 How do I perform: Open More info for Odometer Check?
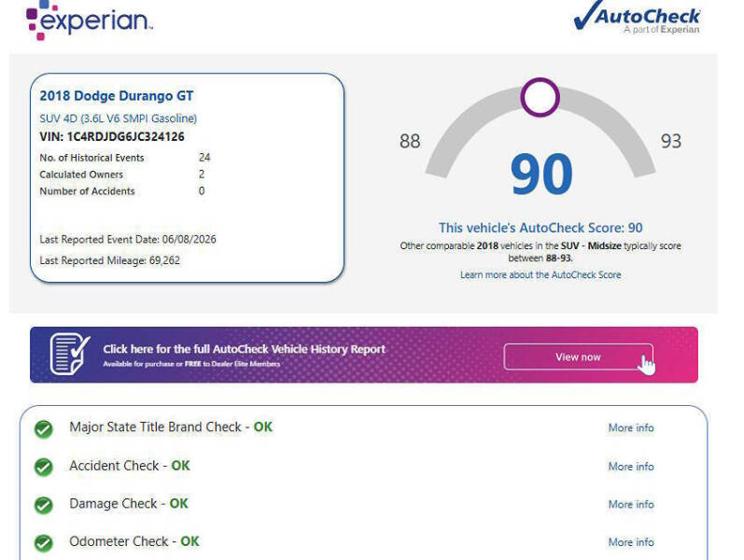click(x=631, y=542)
